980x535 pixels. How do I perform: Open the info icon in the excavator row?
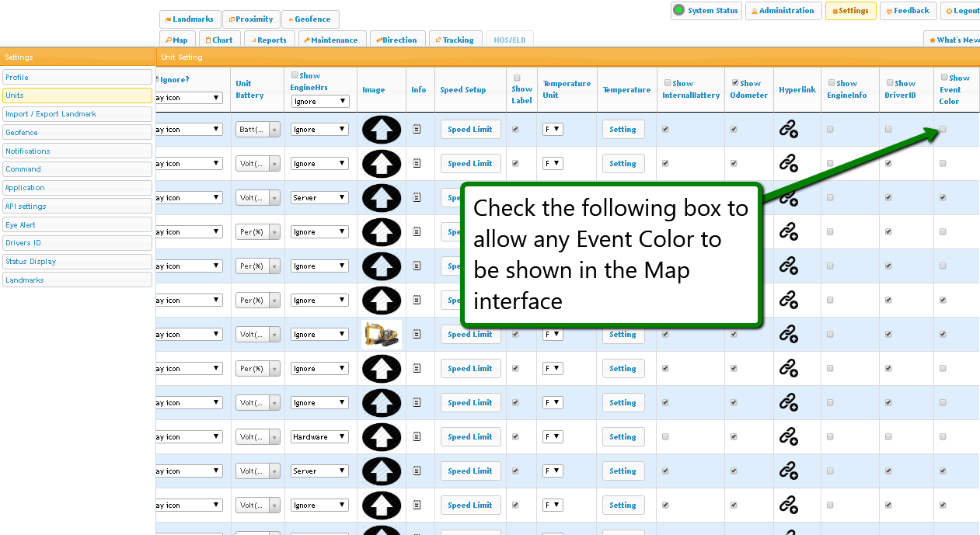417,335
